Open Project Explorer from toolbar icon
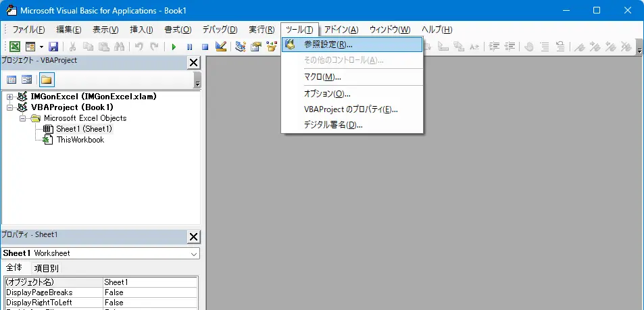 241,47
